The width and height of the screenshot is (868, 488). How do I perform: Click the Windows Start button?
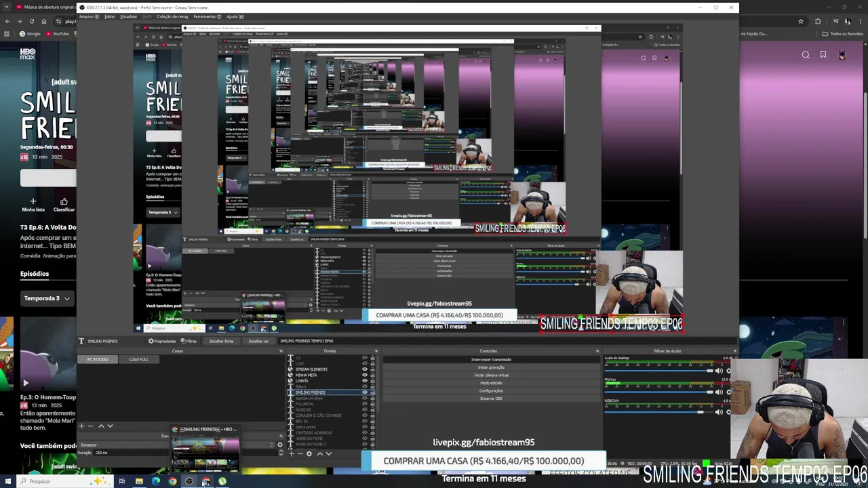[7, 481]
